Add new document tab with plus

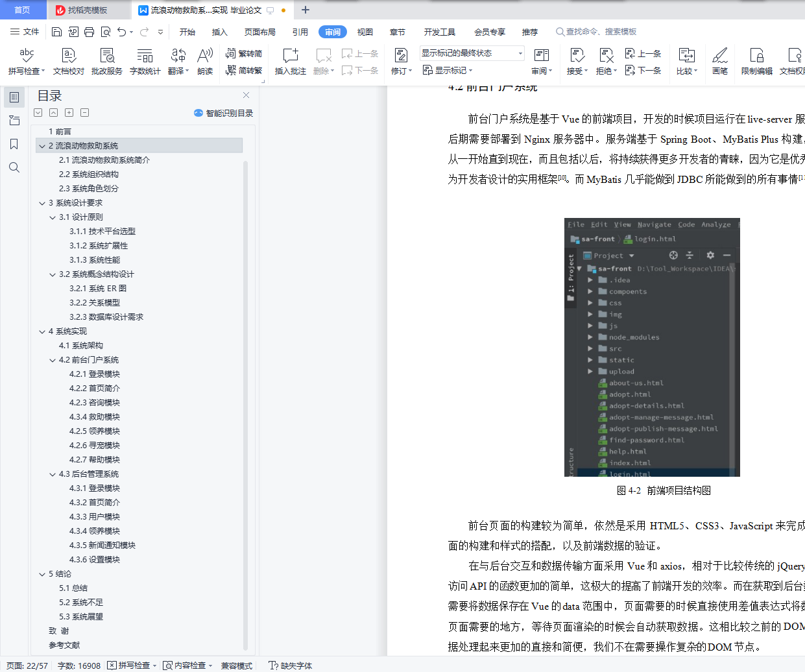(x=306, y=10)
